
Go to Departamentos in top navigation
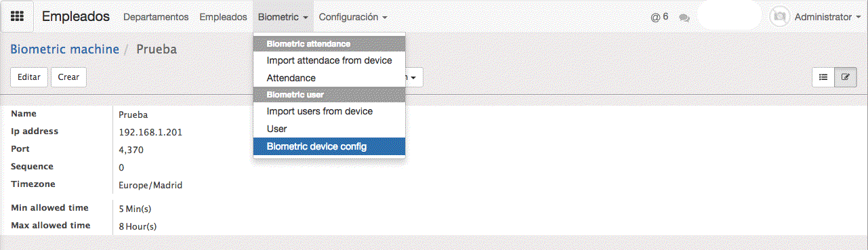pos(156,17)
